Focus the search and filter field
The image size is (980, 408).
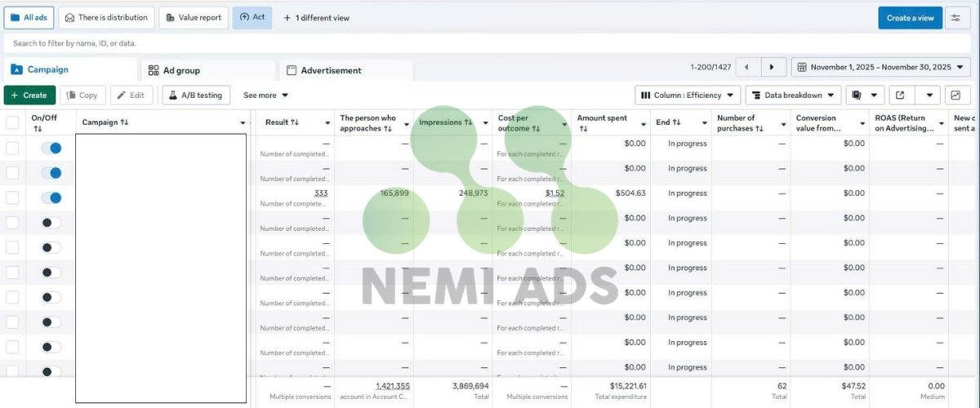487,43
